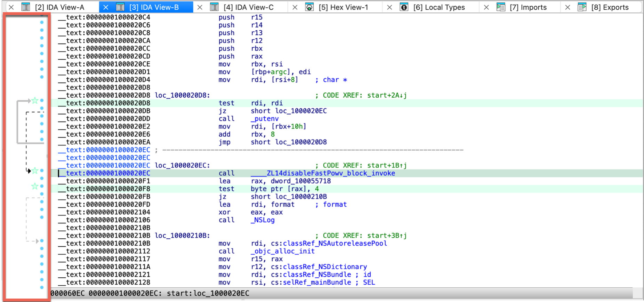Click the IDA View-A tab icon

pyautogui.click(x=26, y=7)
